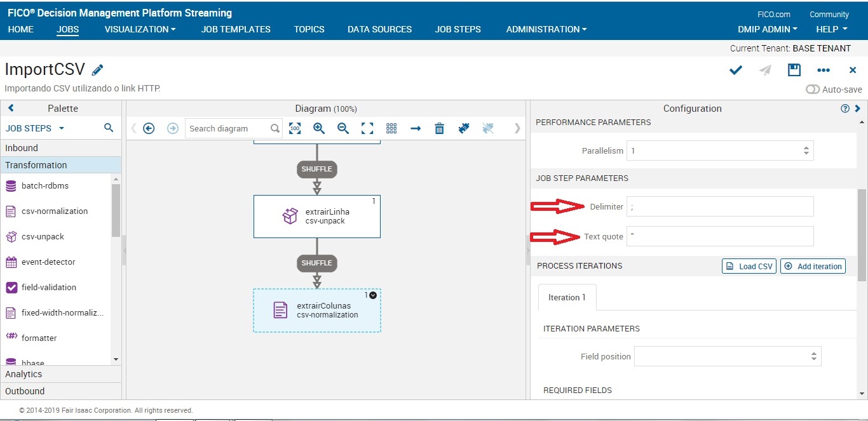The image size is (868, 421).
Task: Click inside the Delimiter input field
Action: 720,206
